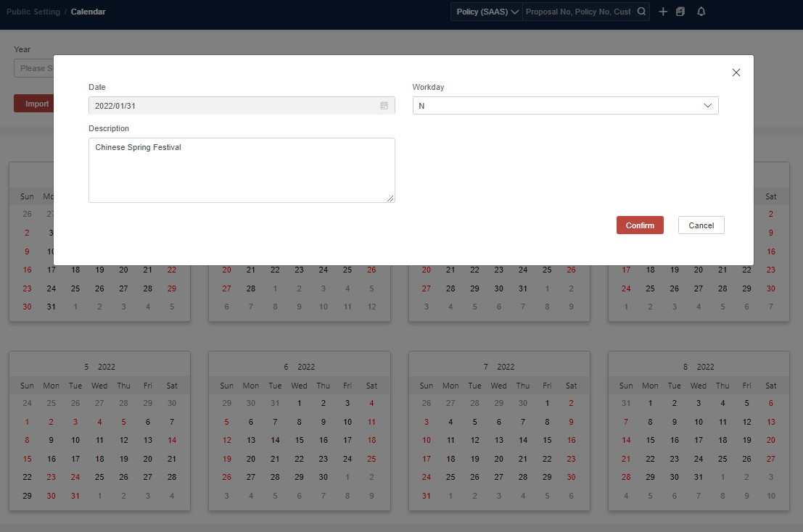Select August 31 in the 8/2022 calendar
Viewport: 803px width, 532px height.
click(x=699, y=477)
